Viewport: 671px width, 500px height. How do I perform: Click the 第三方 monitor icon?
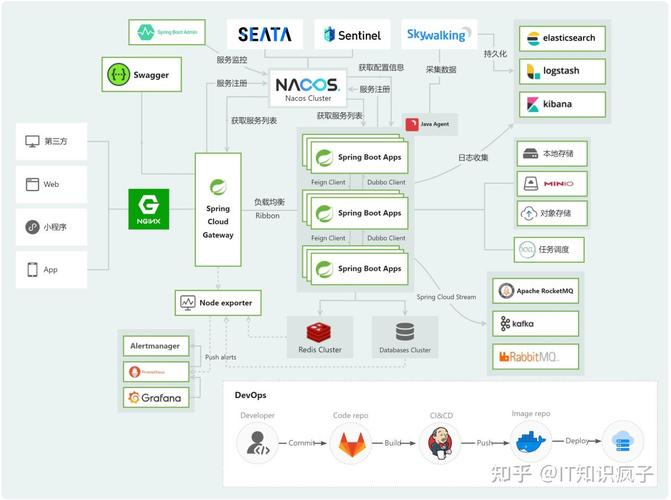click(32, 141)
